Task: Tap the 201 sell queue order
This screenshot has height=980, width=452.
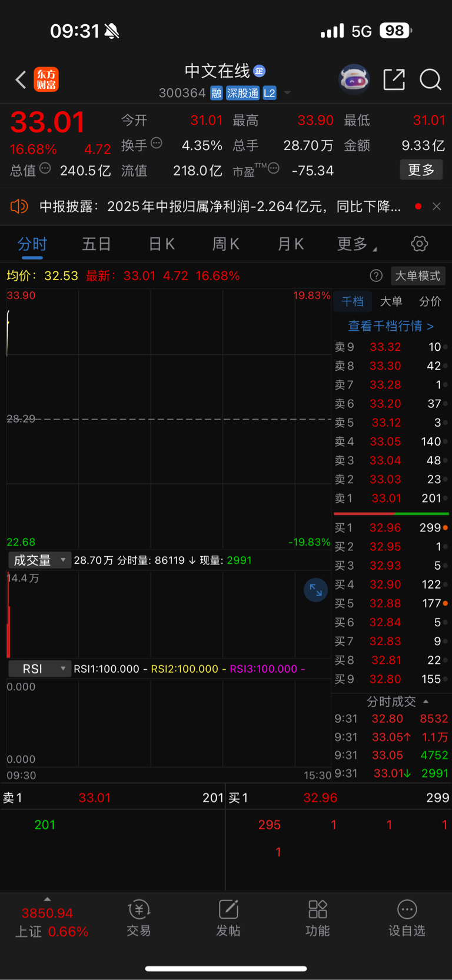Action: pos(45,825)
